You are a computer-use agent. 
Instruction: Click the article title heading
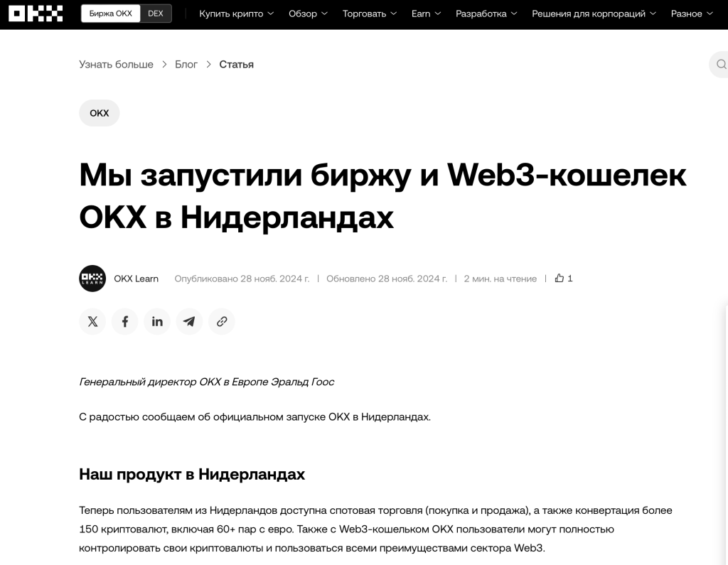382,195
